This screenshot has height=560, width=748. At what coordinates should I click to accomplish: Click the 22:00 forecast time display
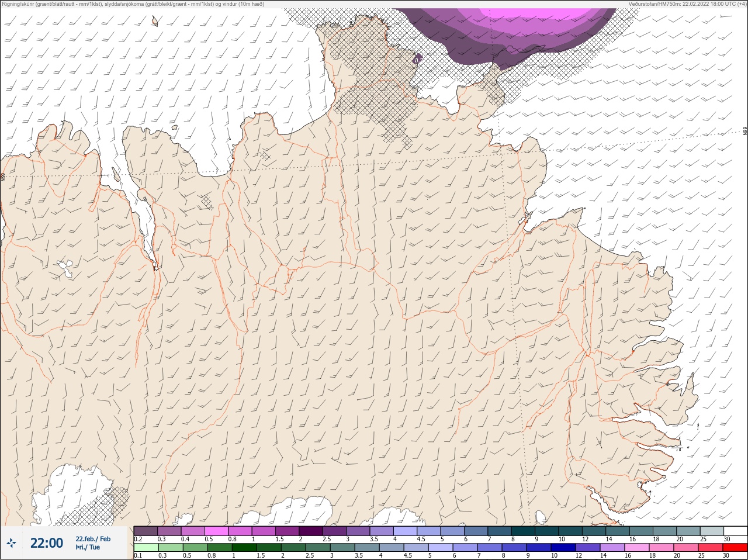coord(47,543)
